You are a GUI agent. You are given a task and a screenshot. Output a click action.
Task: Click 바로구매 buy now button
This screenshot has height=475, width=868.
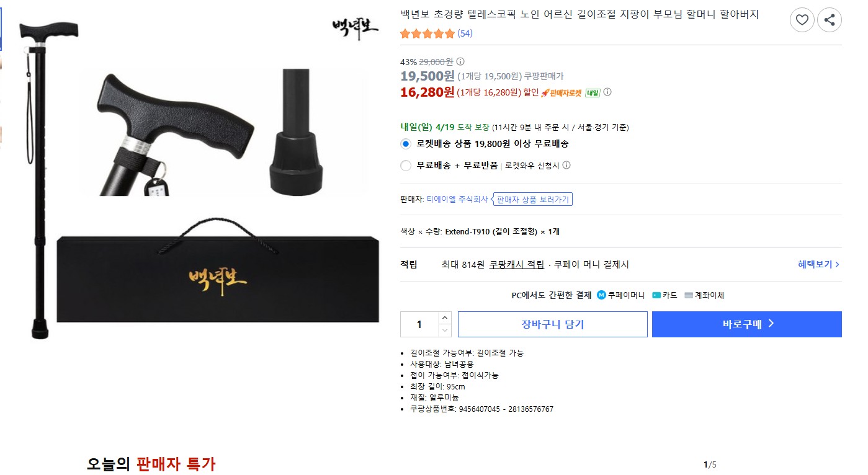[746, 324]
